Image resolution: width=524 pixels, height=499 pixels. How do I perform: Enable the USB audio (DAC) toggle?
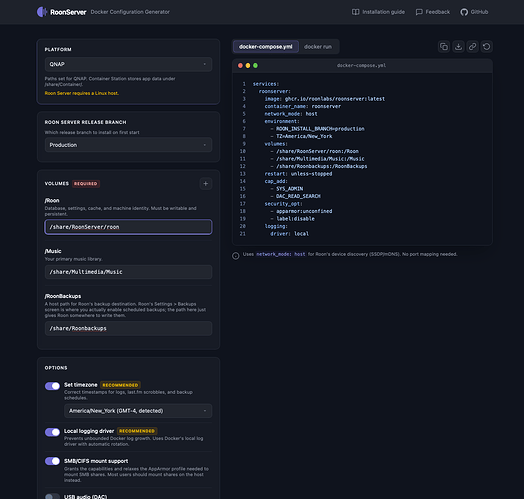(x=52, y=496)
